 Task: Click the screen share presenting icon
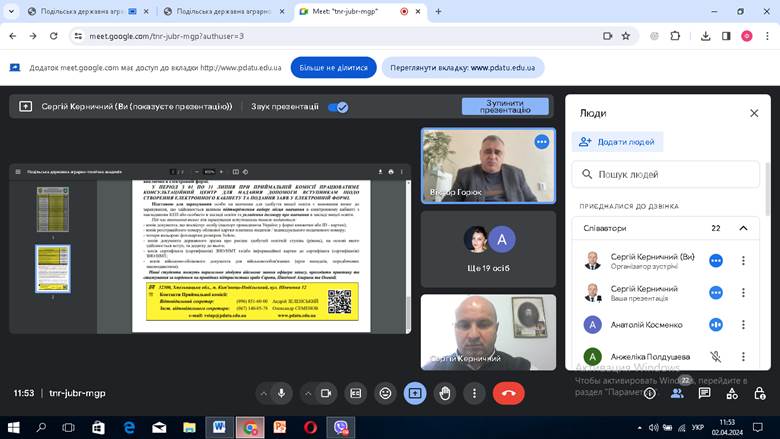(x=414, y=393)
